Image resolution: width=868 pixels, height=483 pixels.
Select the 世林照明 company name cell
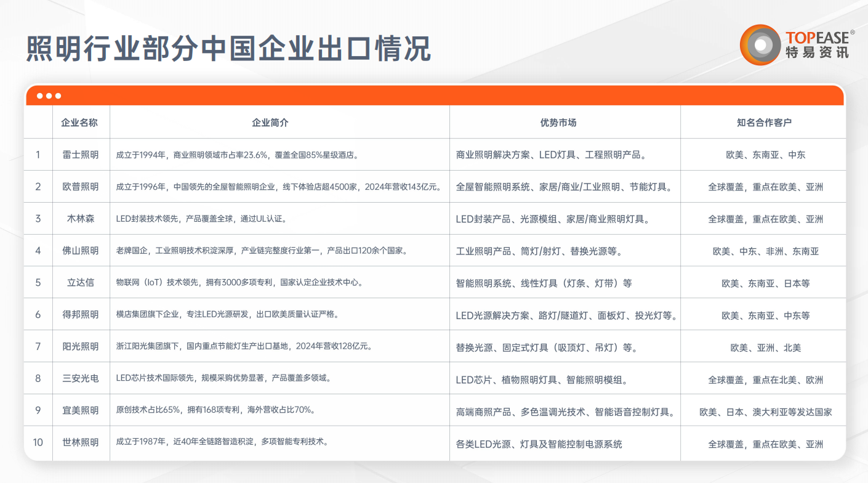pos(81,443)
